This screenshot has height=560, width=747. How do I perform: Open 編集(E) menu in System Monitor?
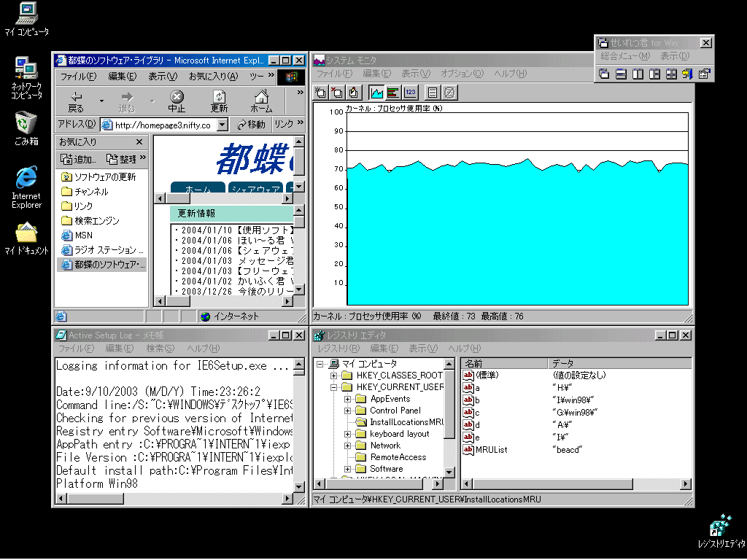377,74
